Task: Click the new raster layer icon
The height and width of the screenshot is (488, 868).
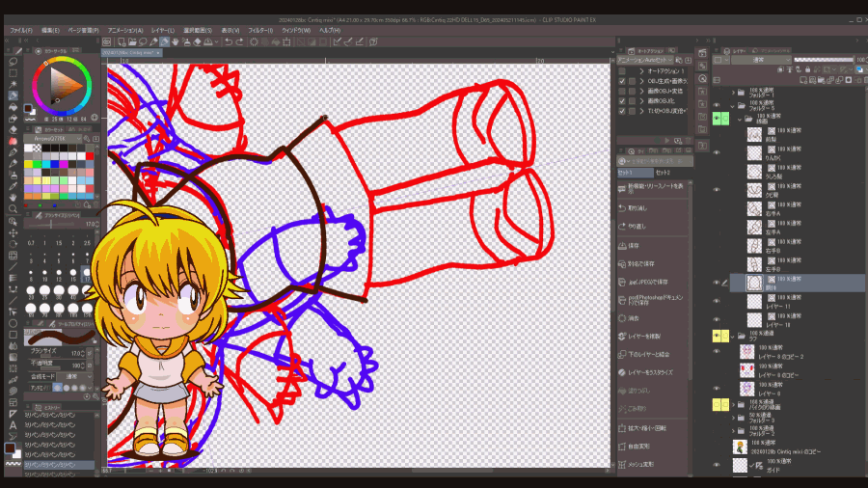Action: 803,80
